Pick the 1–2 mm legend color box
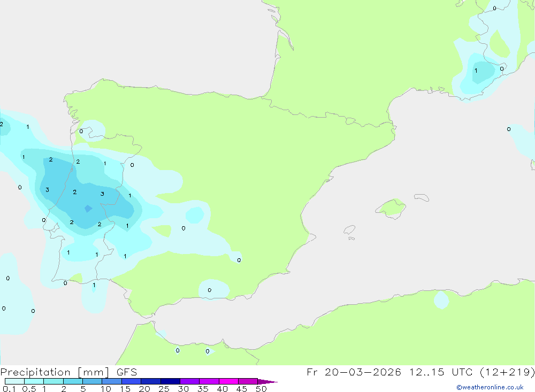 coord(53,381)
